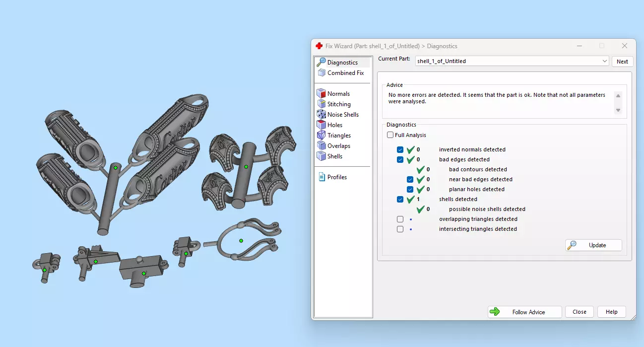
Task: Select the Noise Shells option
Action: 338,115
